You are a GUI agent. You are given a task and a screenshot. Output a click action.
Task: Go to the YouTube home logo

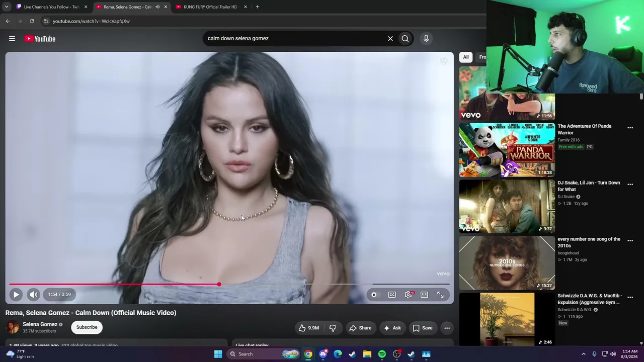click(40, 39)
